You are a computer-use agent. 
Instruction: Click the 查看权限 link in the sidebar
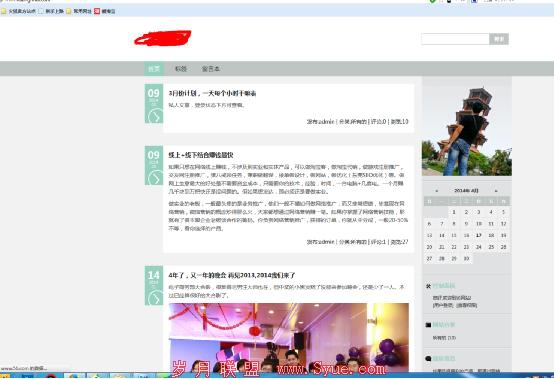pyautogui.click(x=466, y=305)
